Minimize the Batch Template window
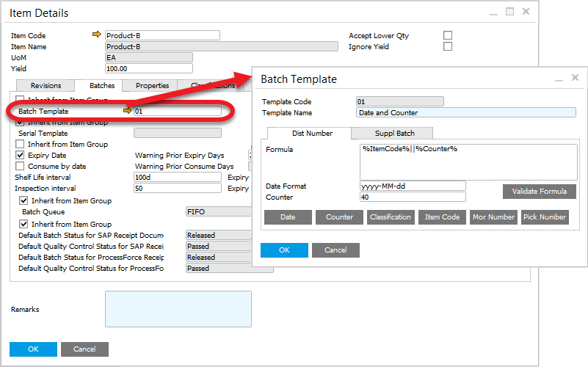This screenshot has width=588, height=367. [559, 79]
